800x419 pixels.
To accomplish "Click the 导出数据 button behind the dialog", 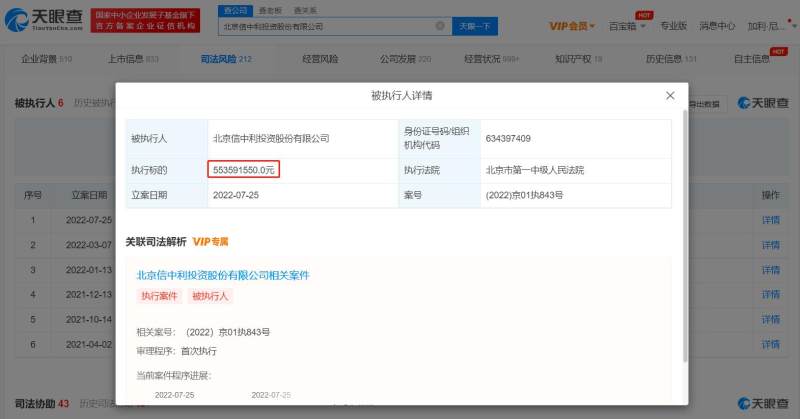I will pos(706,104).
